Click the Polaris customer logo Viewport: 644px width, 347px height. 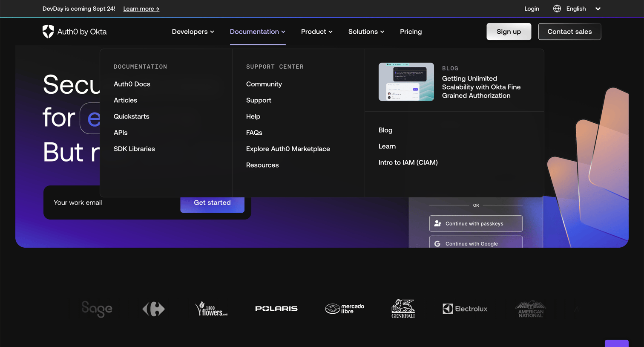click(276, 308)
